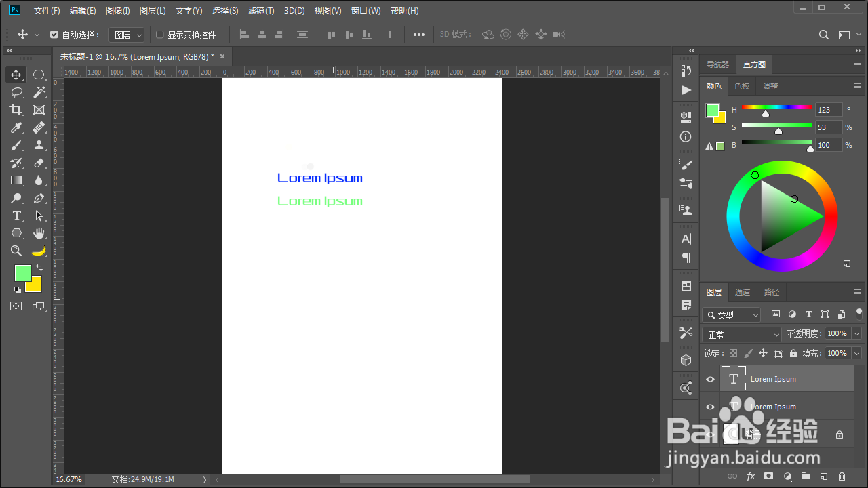This screenshot has width=868, height=488.
Task: Open the Layers panel options menu
Action: tap(857, 292)
